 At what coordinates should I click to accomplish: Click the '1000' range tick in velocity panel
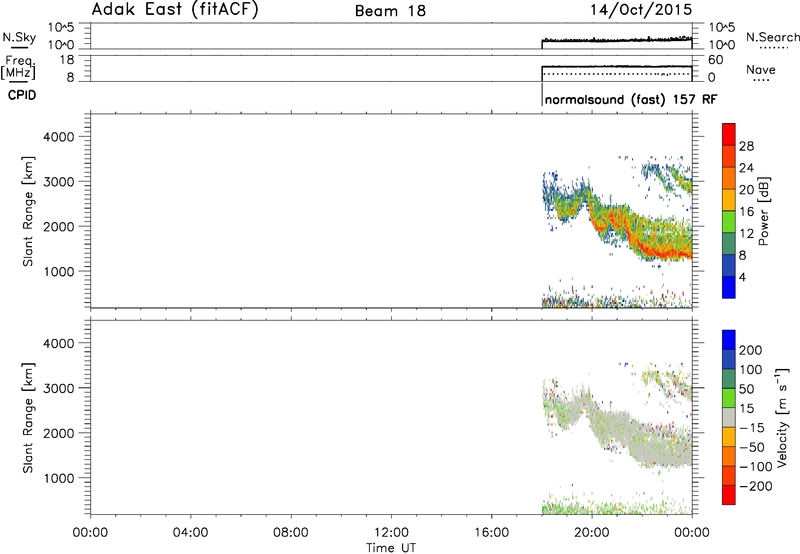click(59, 478)
